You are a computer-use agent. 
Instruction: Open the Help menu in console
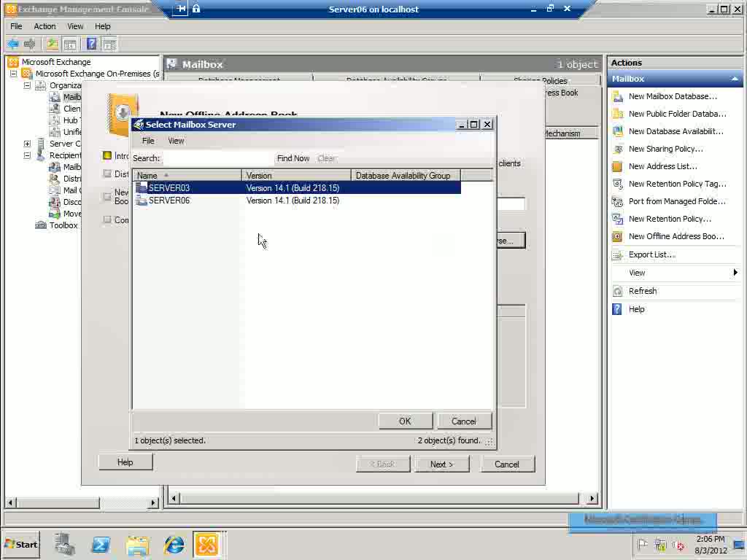[x=102, y=26]
